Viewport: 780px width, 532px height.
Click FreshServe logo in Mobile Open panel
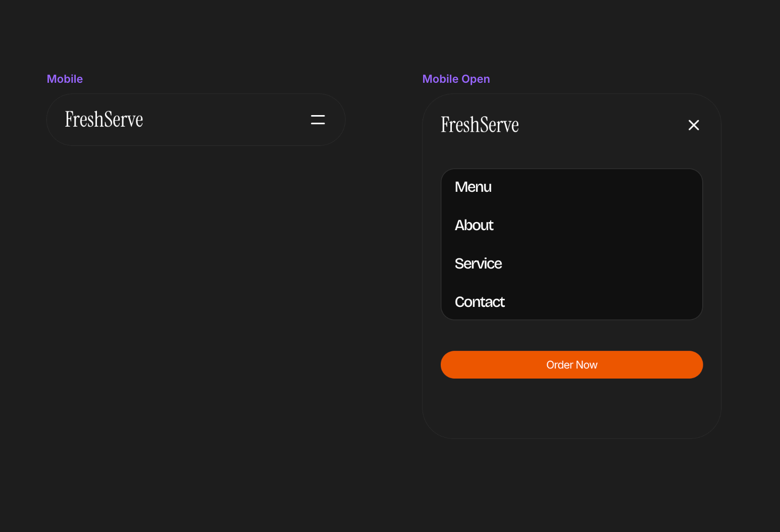pos(480,125)
